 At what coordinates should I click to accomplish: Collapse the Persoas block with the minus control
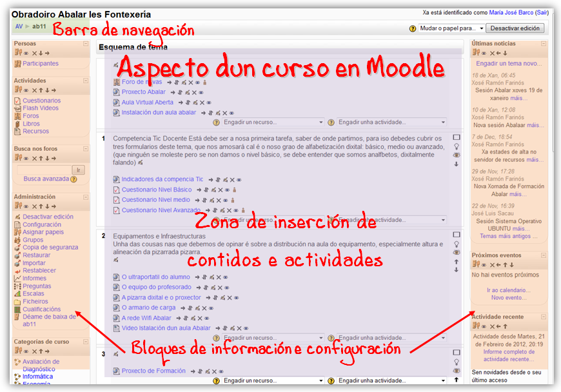pyautogui.click(x=85, y=43)
